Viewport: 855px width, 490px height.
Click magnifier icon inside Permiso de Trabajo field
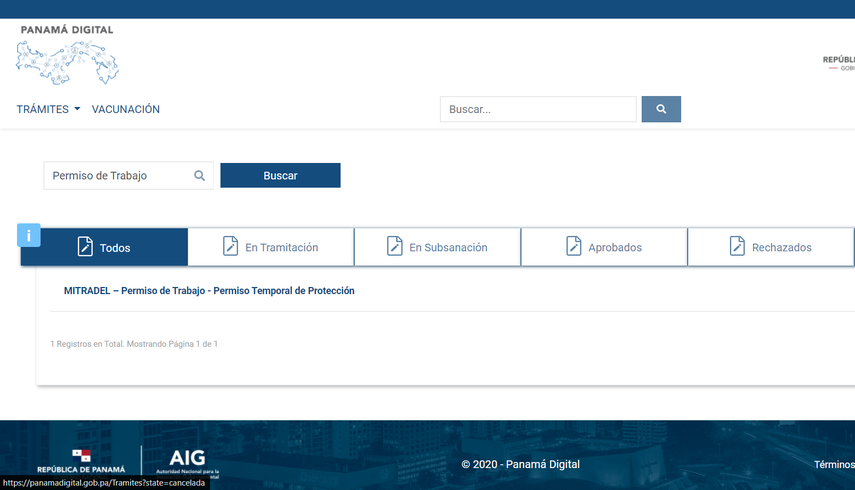200,176
